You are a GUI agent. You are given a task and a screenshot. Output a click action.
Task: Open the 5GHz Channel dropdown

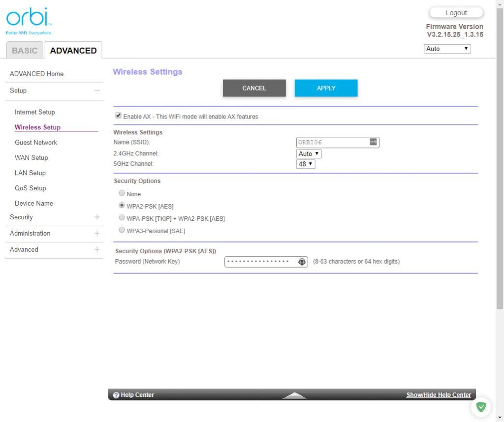(x=305, y=164)
